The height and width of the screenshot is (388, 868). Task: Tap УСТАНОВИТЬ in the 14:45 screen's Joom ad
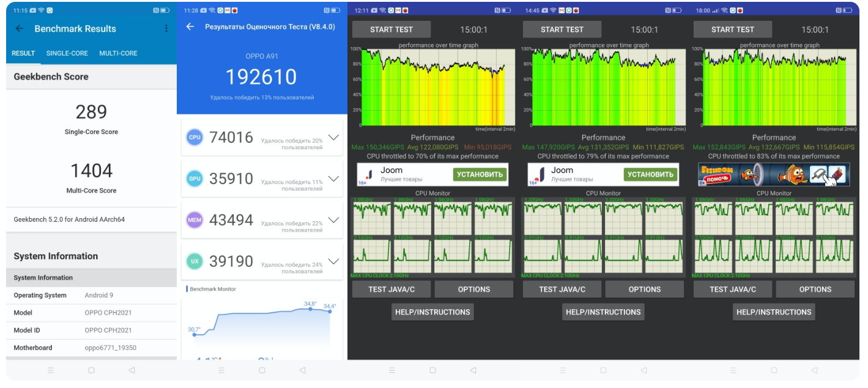[x=651, y=174]
